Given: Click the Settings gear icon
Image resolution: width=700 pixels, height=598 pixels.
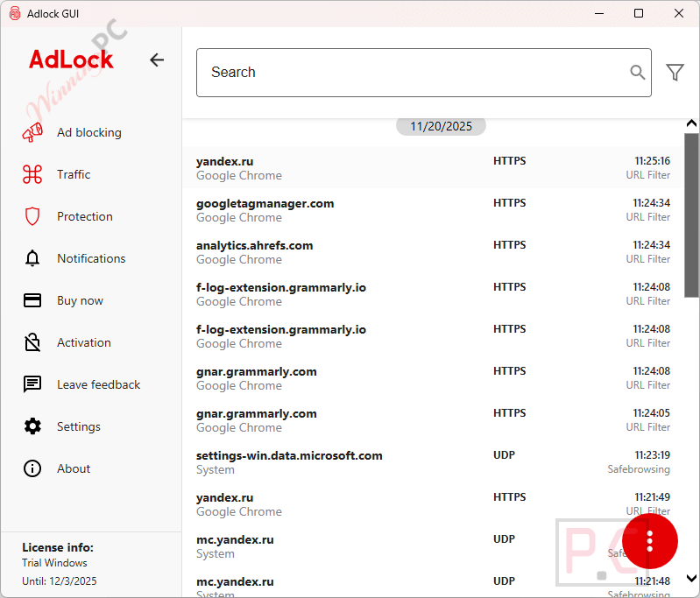Looking at the screenshot, I should [x=32, y=426].
